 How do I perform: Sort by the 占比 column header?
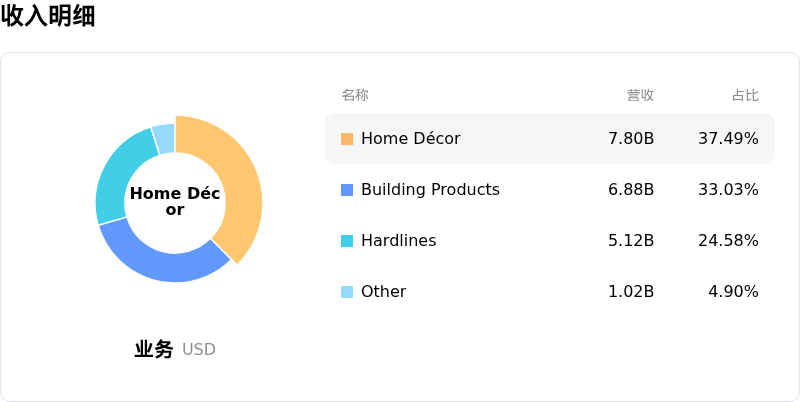(745, 95)
